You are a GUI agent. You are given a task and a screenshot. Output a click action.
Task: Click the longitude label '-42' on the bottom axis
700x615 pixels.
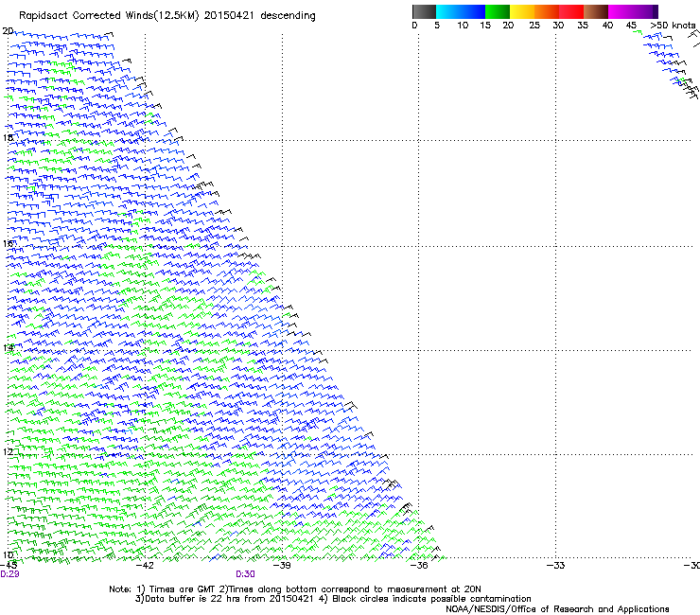tap(145, 565)
